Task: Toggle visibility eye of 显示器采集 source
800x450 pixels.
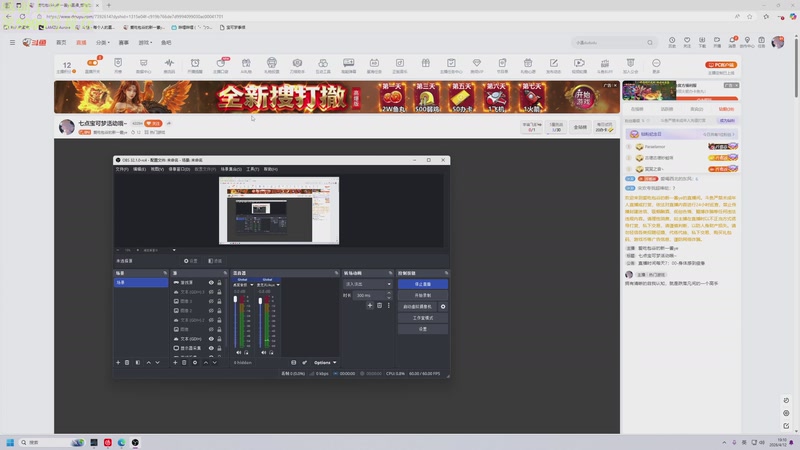Action: click(211, 348)
